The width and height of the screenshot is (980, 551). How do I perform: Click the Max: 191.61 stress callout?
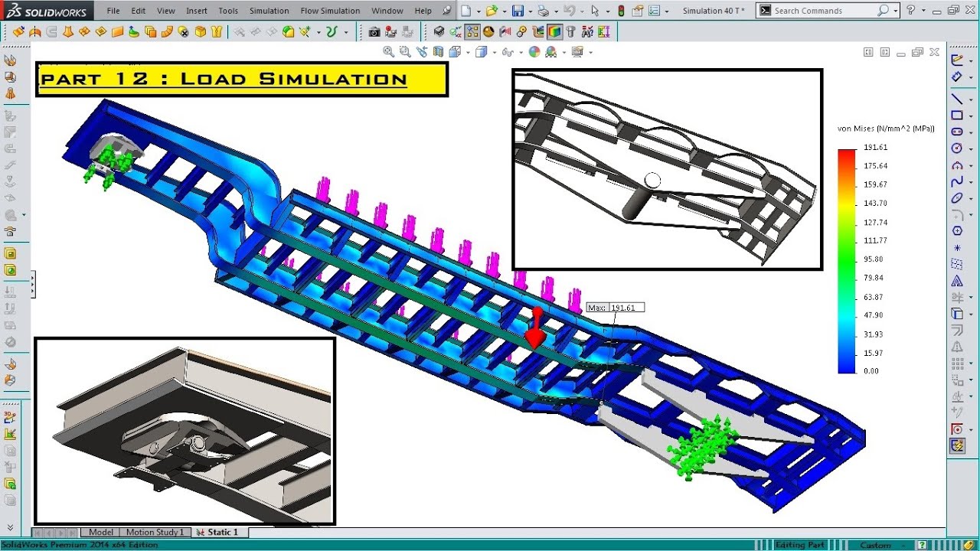(x=616, y=308)
